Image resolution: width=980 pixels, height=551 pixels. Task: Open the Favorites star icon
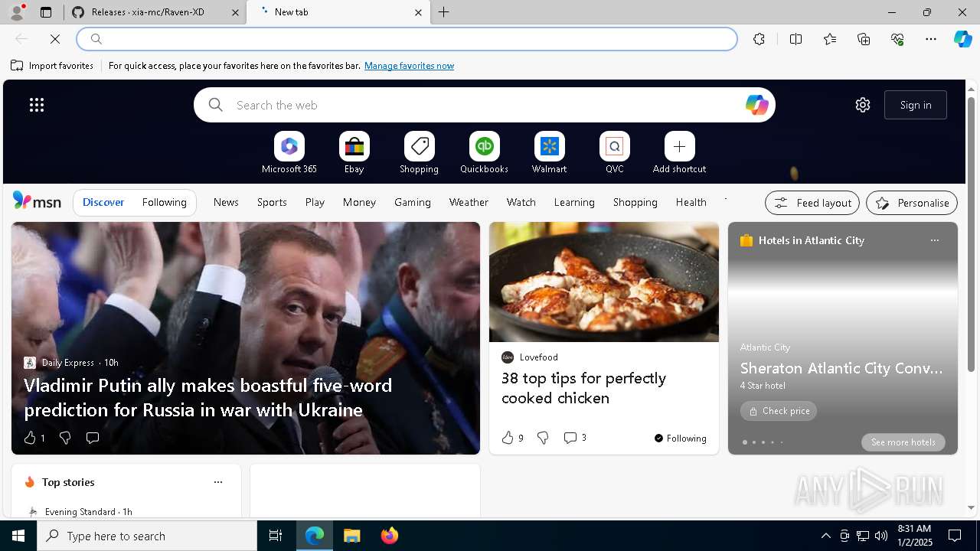pos(830,39)
